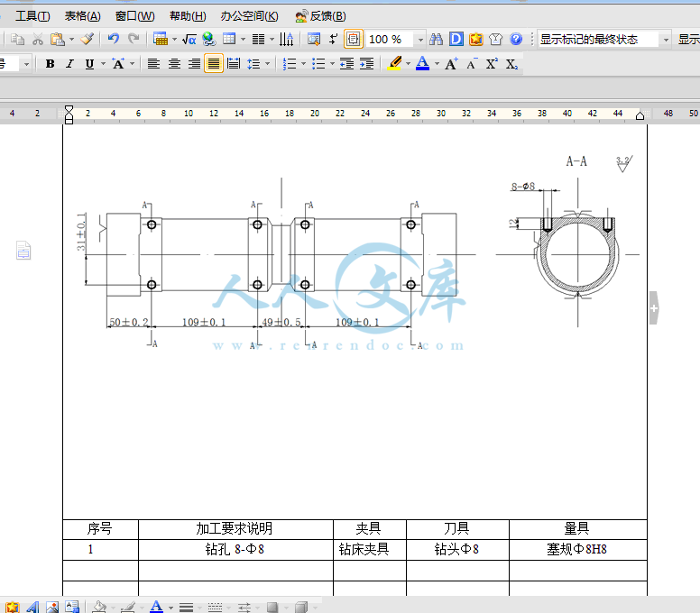Expand the line spacing dropdown arrow
The height and width of the screenshot is (613, 700).
pyautogui.click(x=267, y=64)
